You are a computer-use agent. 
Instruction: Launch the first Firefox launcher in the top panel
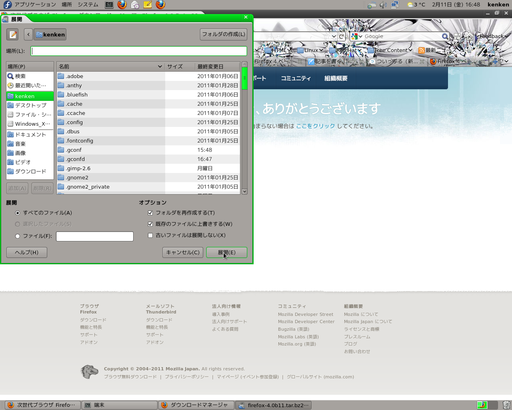coord(122,5)
